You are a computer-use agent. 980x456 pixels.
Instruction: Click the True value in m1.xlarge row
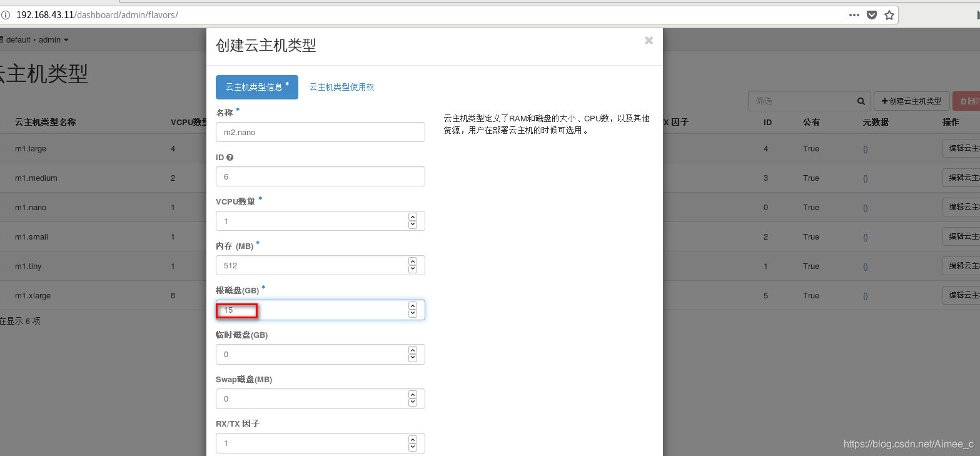click(811, 296)
